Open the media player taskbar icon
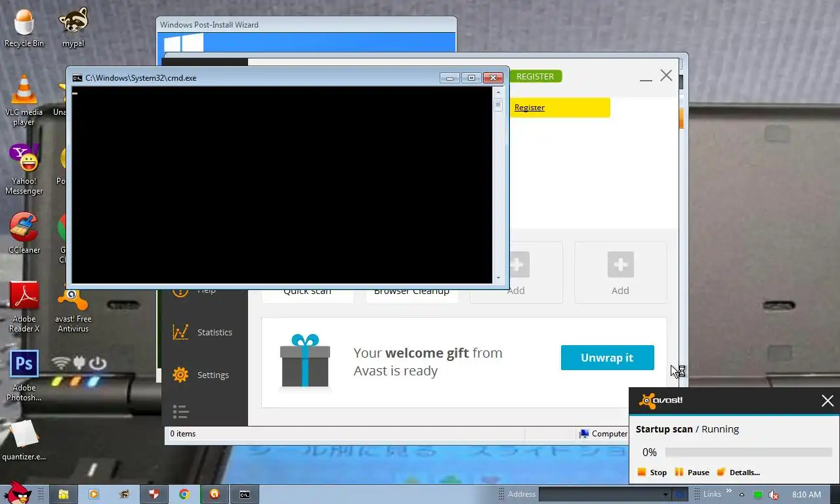The height and width of the screenshot is (504, 840). tap(94, 494)
